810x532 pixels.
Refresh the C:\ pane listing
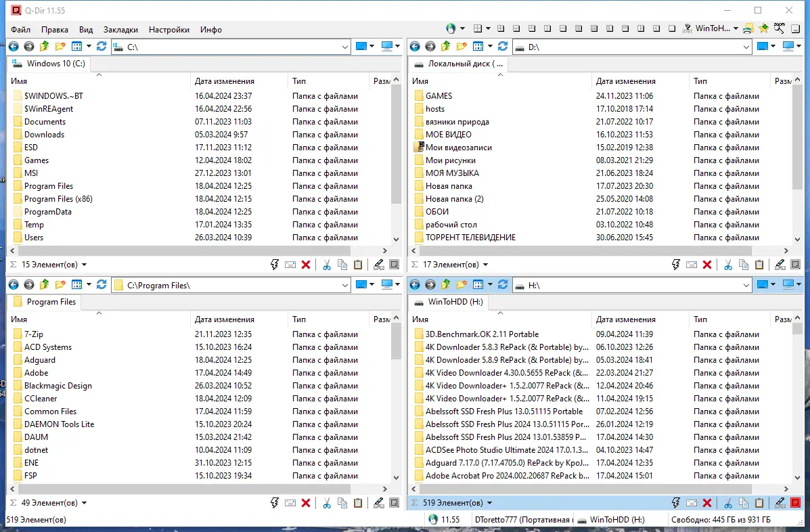pos(102,47)
